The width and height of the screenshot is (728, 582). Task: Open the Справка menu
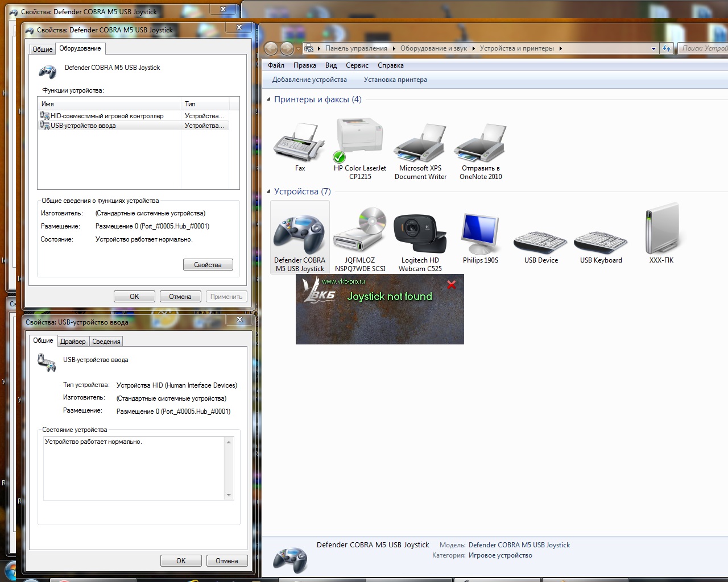click(x=391, y=65)
